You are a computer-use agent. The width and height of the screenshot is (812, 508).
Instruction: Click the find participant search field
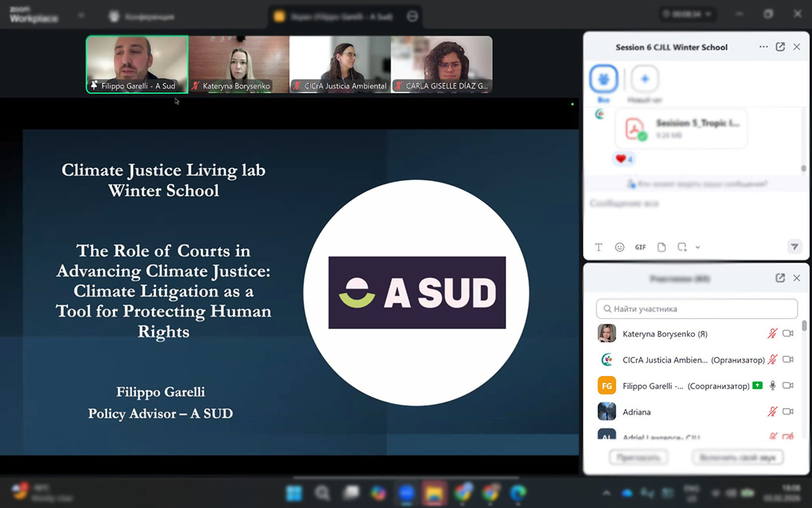[x=697, y=309]
